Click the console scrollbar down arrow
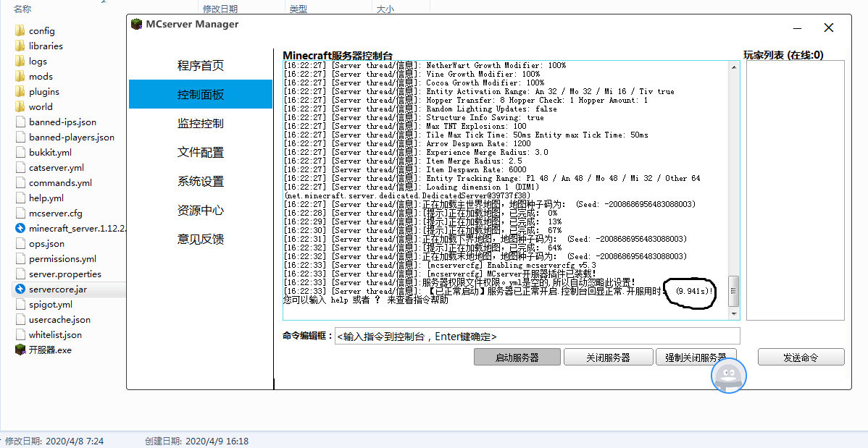The image size is (868, 448). pos(734,314)
